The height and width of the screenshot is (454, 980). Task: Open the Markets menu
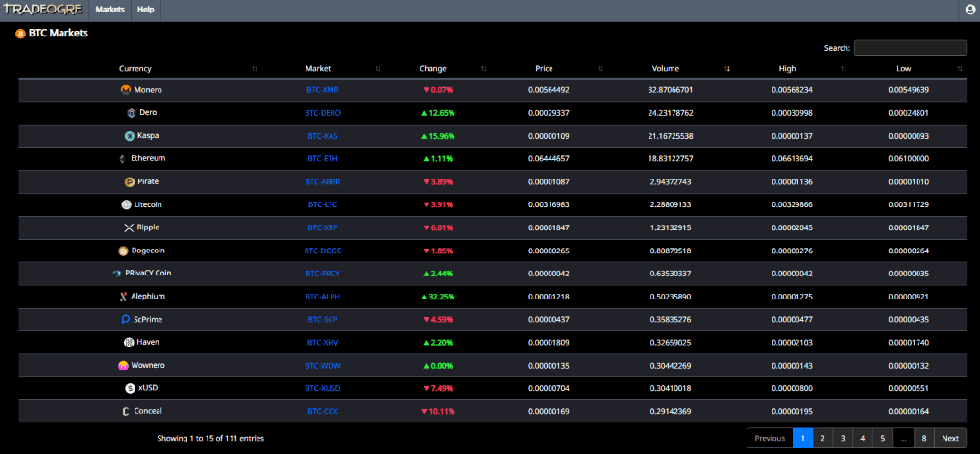coord(110,10)
